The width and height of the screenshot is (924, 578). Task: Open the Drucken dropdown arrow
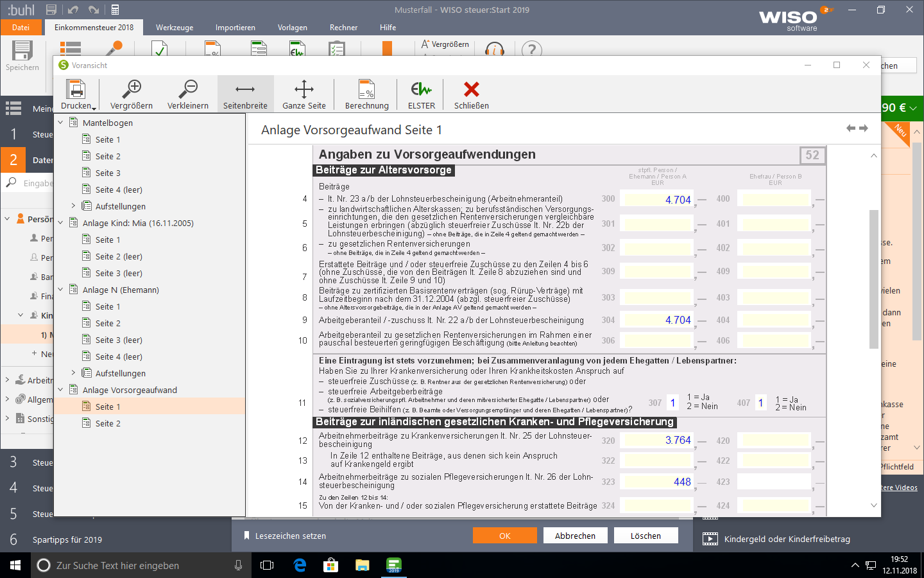tap(94, 108)
